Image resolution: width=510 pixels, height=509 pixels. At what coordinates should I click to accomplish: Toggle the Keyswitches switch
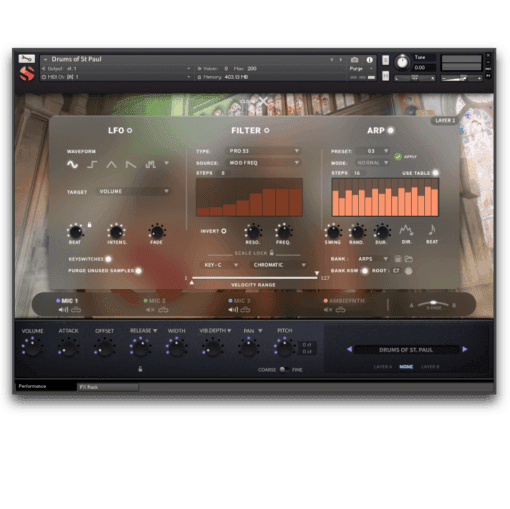click(108, 259)
